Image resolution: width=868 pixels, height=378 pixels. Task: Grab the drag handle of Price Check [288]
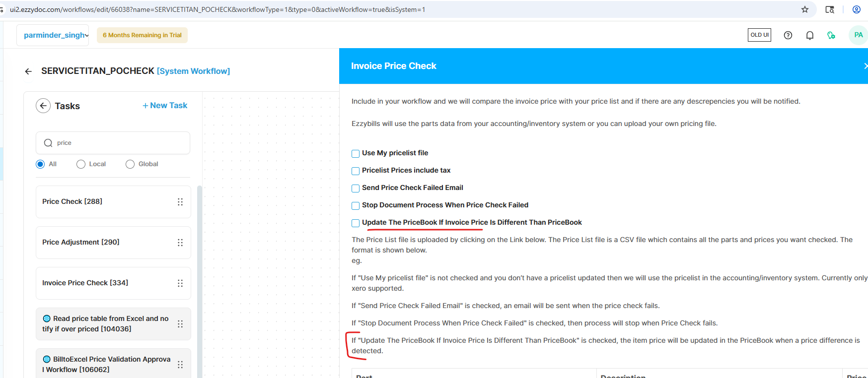pos(180,202)
